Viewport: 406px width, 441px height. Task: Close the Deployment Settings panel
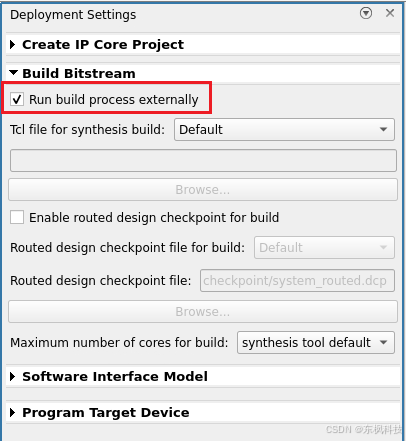(390, 13)
